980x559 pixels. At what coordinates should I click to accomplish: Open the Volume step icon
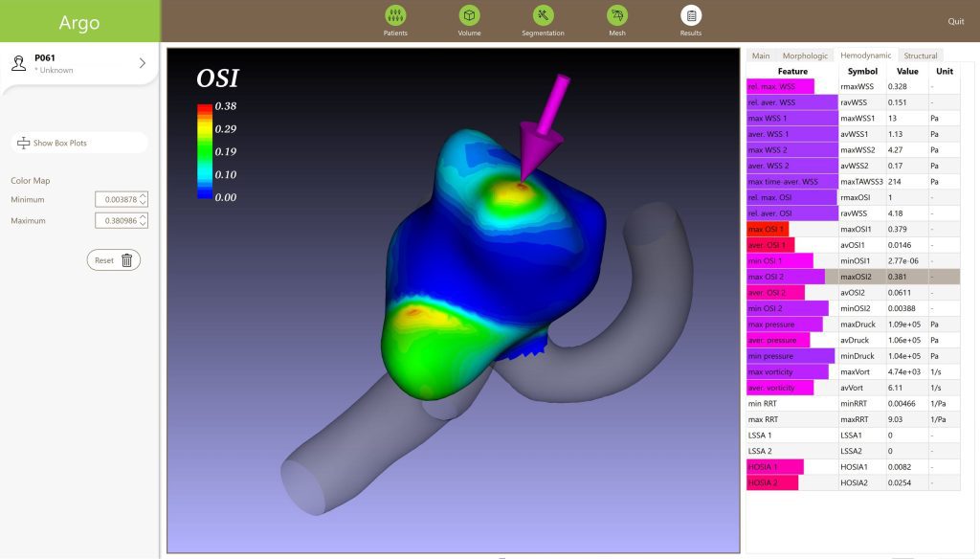click(x=469, y=15)
